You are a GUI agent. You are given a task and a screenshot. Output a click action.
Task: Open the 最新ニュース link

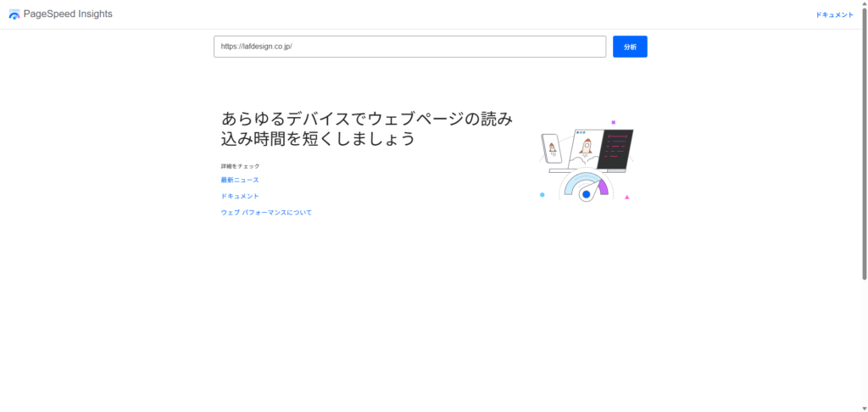pos(240,180)
